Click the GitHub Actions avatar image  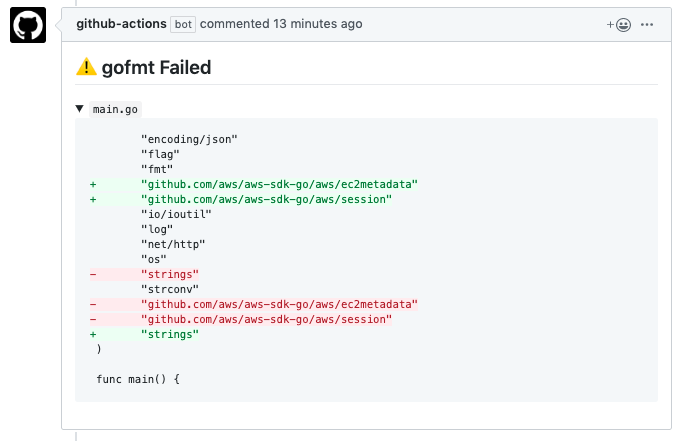tap(28, 24)
